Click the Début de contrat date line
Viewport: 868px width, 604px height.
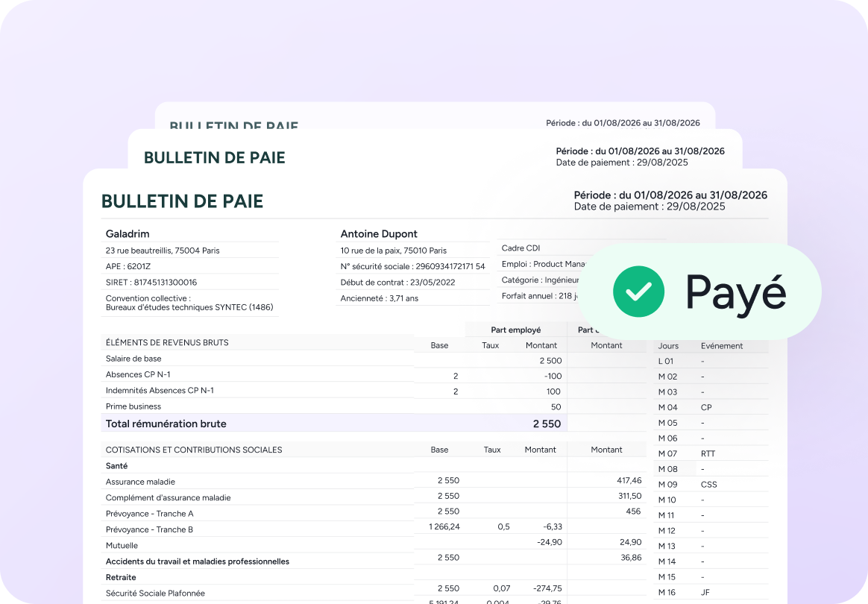(397, 283)
